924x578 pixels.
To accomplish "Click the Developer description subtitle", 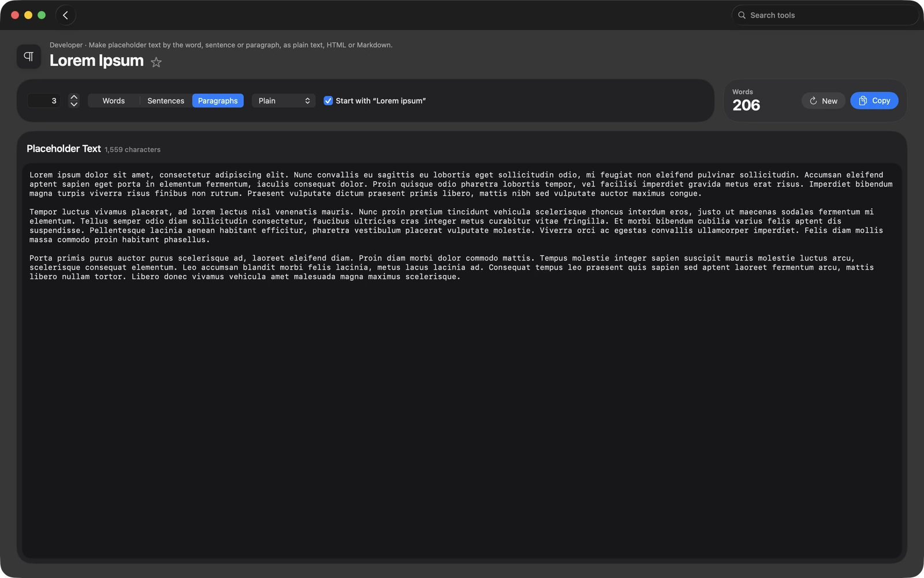I will tap(221, 45).
